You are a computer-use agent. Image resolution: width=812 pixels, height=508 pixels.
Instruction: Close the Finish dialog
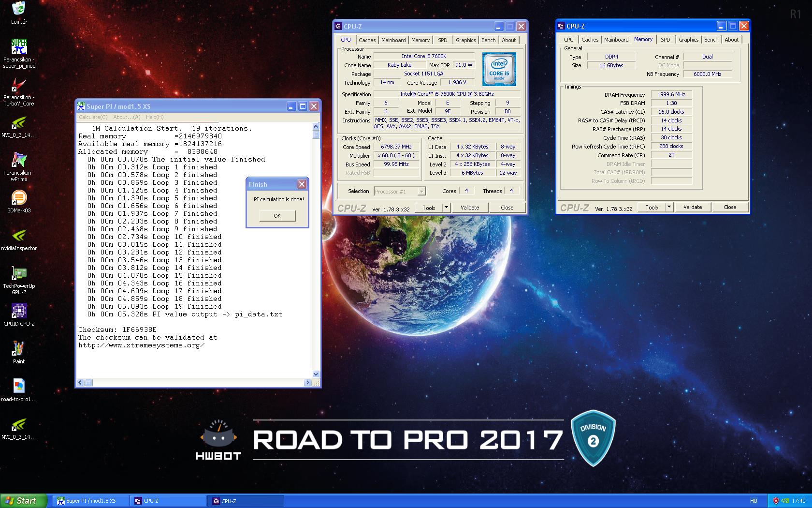pos(302,184)
